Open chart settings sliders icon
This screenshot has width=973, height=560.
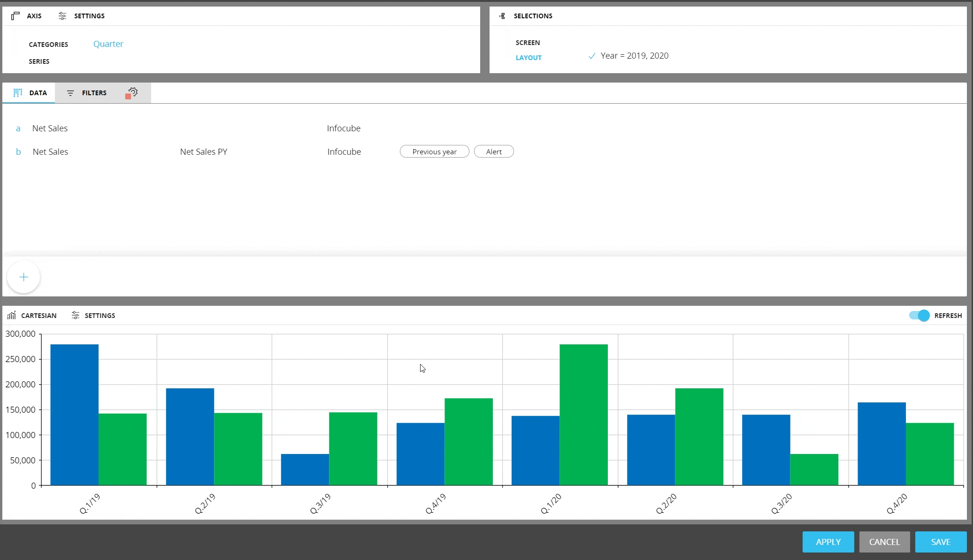pyautogui.click(x=76, y=316)
